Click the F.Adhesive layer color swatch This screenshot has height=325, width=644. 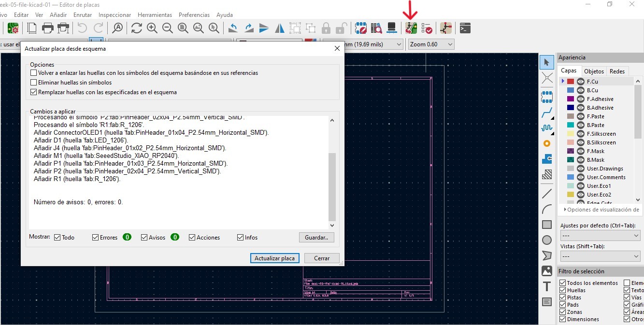point(571,99)
